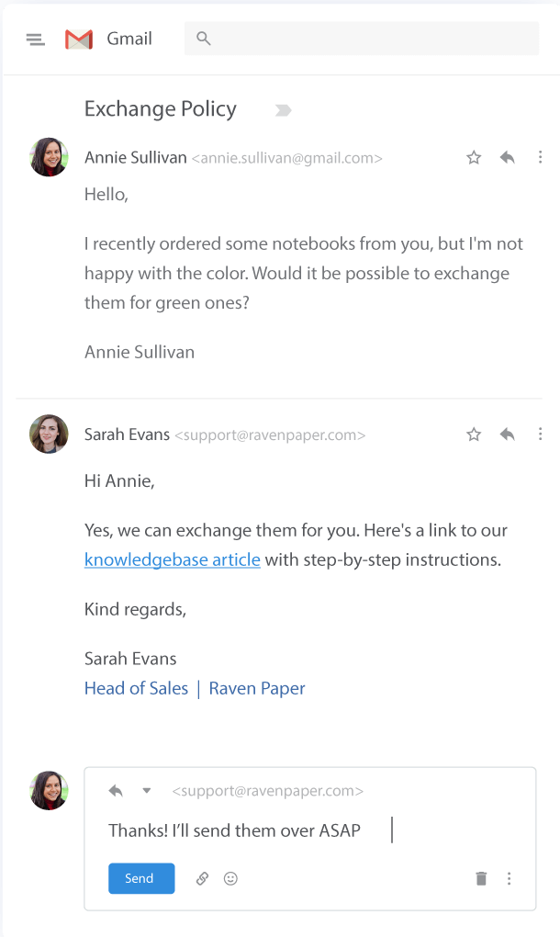
Task: Open the knowledgebase article link
Action: (x=173, y=559)
